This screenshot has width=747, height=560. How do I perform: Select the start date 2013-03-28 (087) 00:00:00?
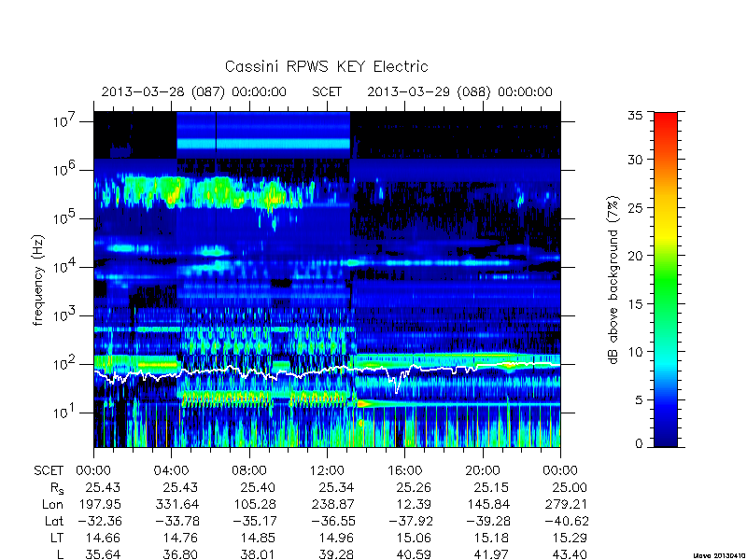(194, 91)
